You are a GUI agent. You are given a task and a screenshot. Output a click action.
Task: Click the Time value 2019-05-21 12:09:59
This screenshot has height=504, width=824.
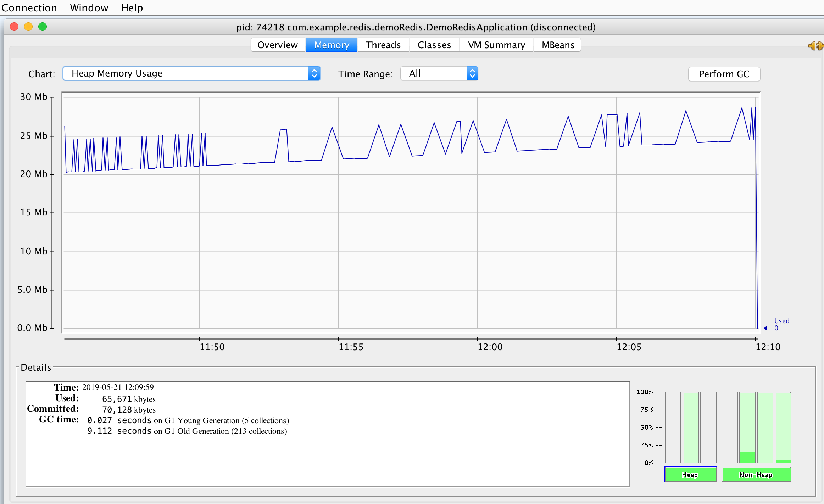(118, 387)
